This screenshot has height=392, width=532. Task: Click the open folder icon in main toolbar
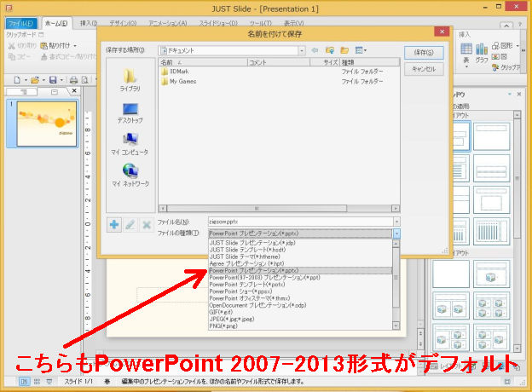click(35, 80)
